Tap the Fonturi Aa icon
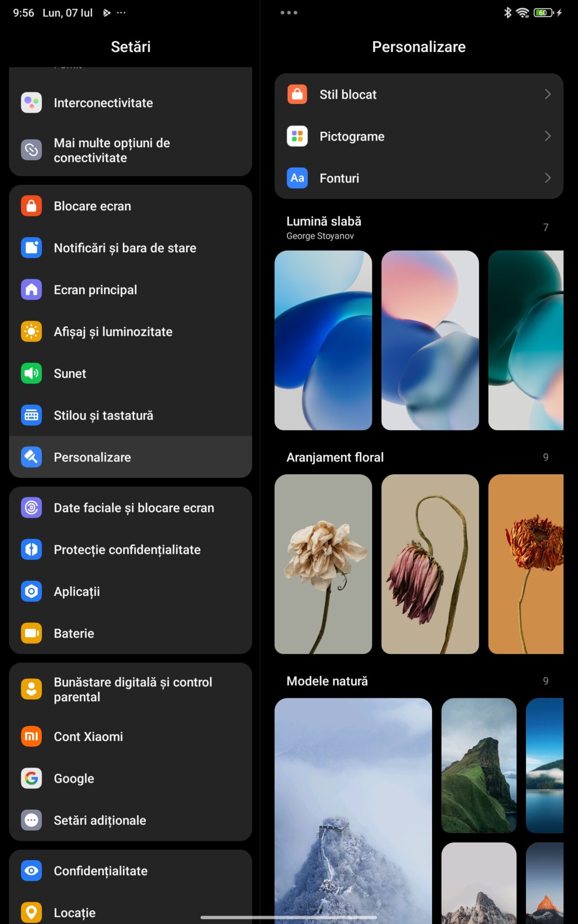The width and height of the screenshot is (578, 924). tap(297, 178)
